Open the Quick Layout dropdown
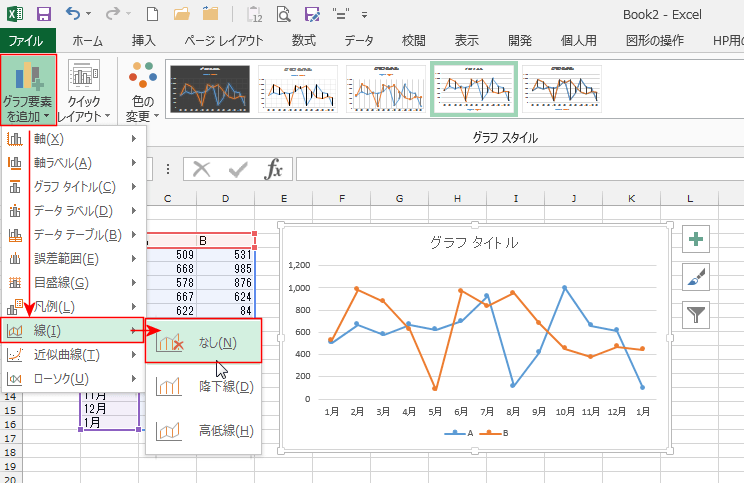Viewport: 744px width, 483px height. click(84, 89)
